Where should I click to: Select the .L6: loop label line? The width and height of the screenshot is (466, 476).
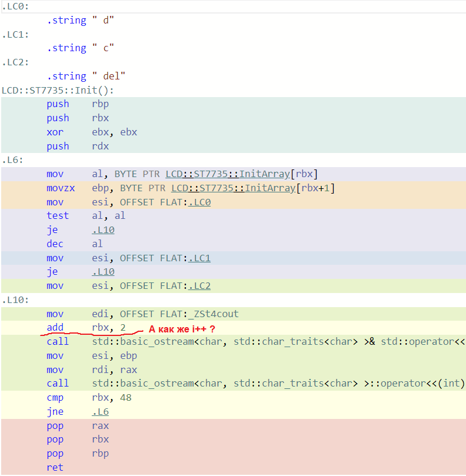pyautogui.click(x=12, y=160)
